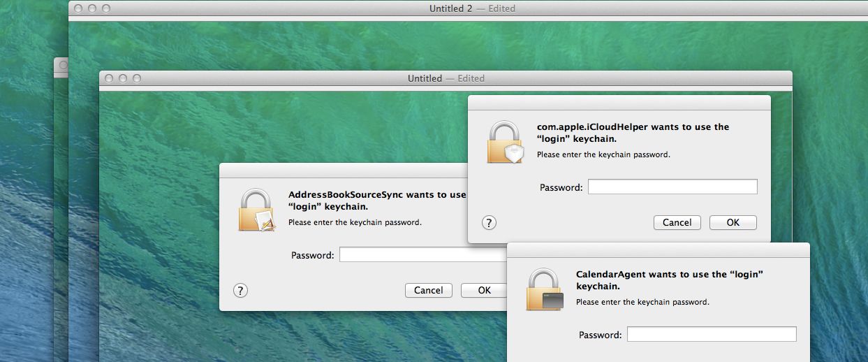Focus the AddressBookSourceSync password field
This screenshot has height=362, width=868.
click(423, 254)
